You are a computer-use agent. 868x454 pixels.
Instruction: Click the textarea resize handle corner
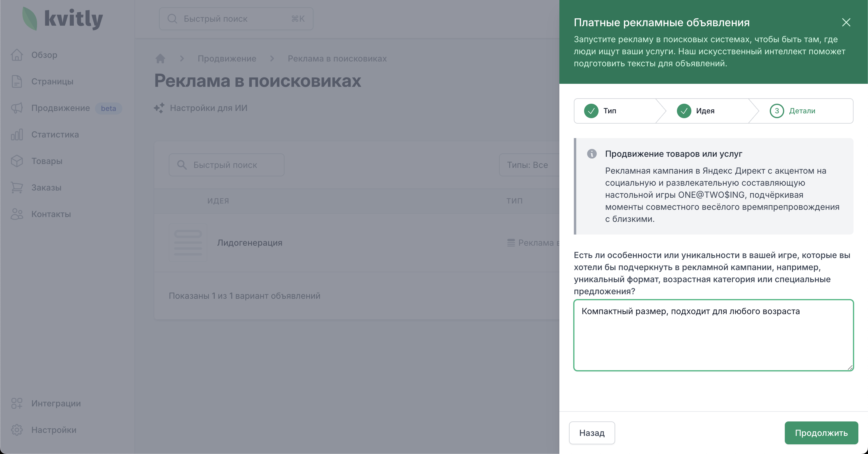(850, 367)
